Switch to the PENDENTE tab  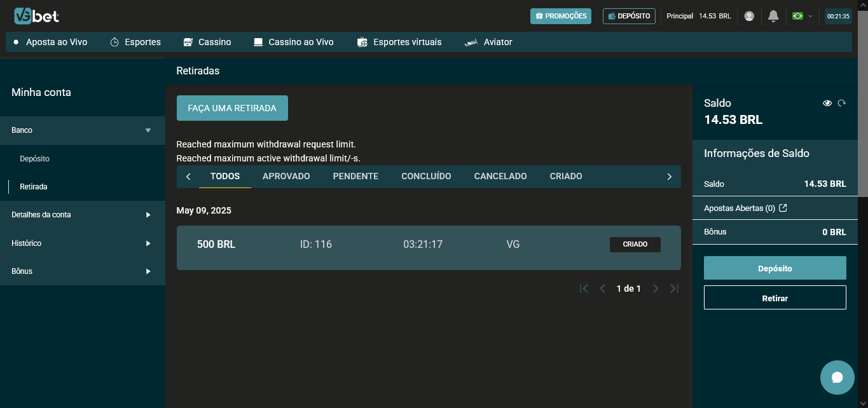click(x=355, y=177)
